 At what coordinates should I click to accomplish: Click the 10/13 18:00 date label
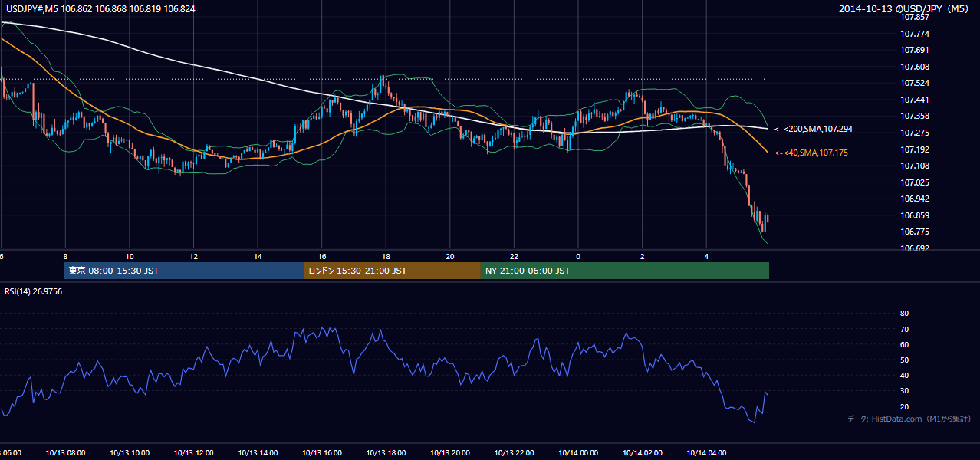click(x=386, y=452)
